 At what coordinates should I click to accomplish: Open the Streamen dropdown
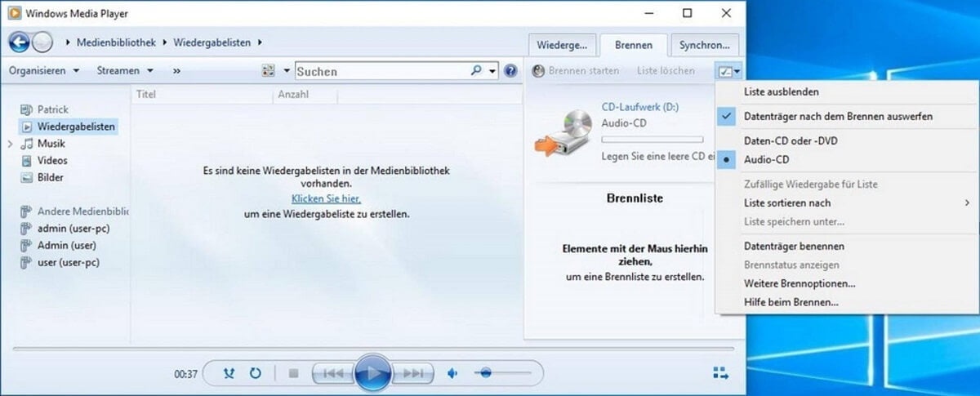point(126,71)
